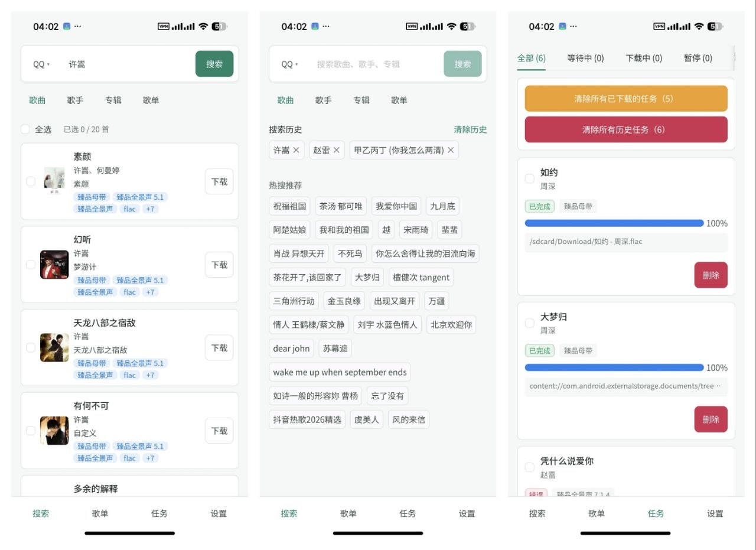Focus the empty 搜索歌曲、歌手、专辑 input field
The width and height of the screenshot is (756, 550).
point(376,64)
